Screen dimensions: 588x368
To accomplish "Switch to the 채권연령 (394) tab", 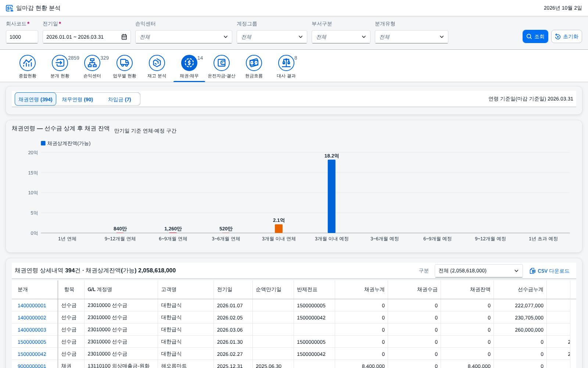I will [35, 99].
